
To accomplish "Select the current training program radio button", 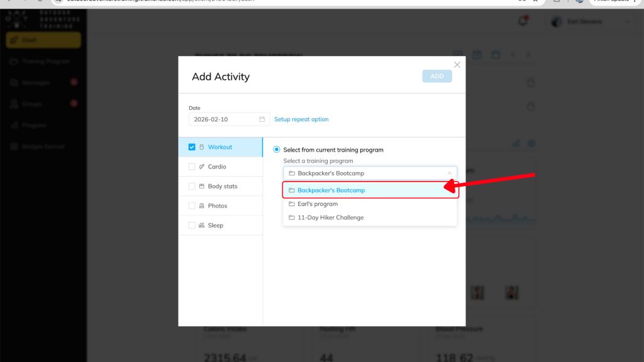I will point(277,150).
